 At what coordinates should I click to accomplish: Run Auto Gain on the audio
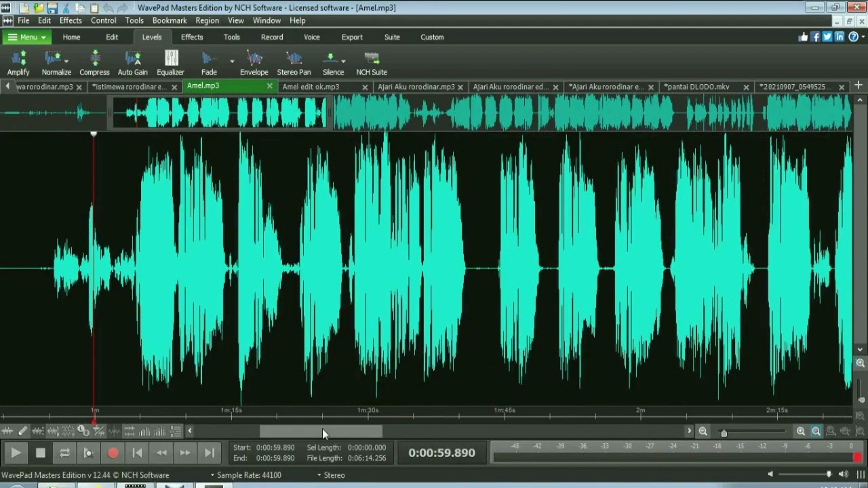coord(132,63)
